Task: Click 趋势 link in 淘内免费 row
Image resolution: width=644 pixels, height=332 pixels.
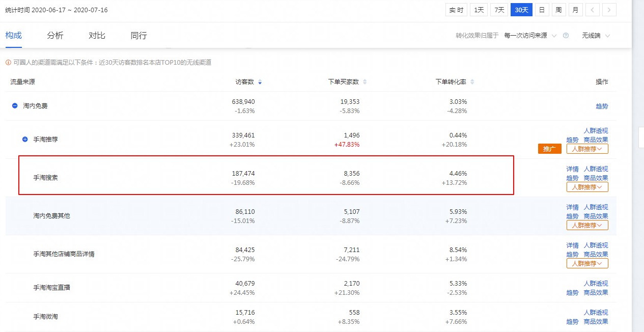Action: tap(602, 106)
